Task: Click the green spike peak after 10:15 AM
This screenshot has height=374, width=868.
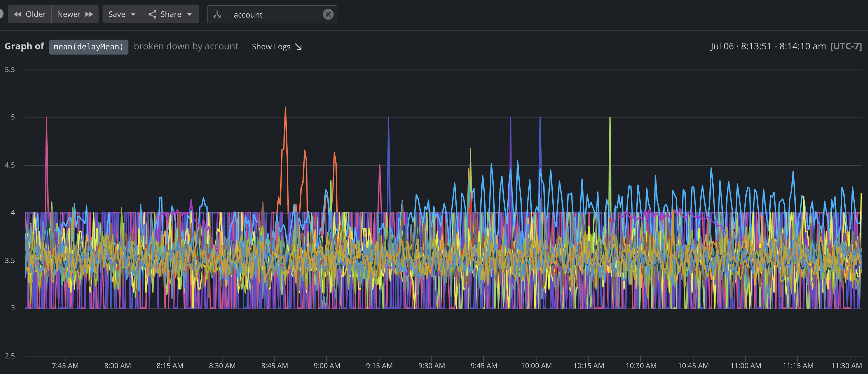Action: point(610,117)
